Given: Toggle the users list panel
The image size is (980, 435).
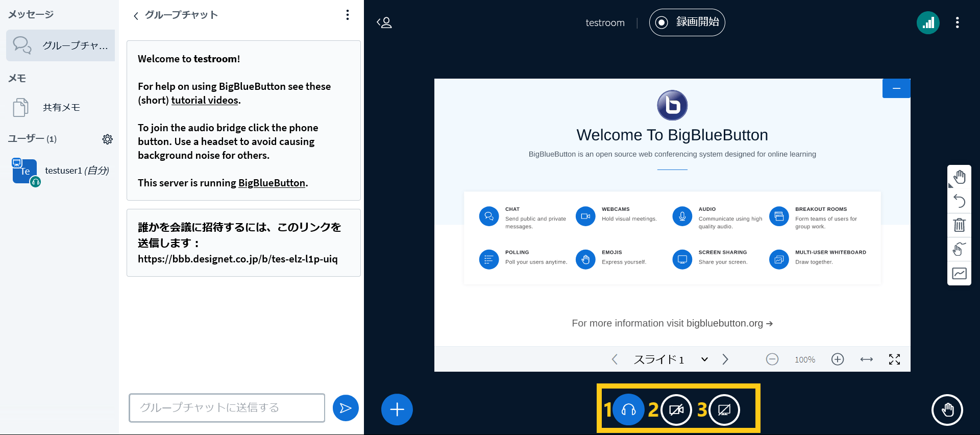Looking at the screenshot, I should click(384, 22).
